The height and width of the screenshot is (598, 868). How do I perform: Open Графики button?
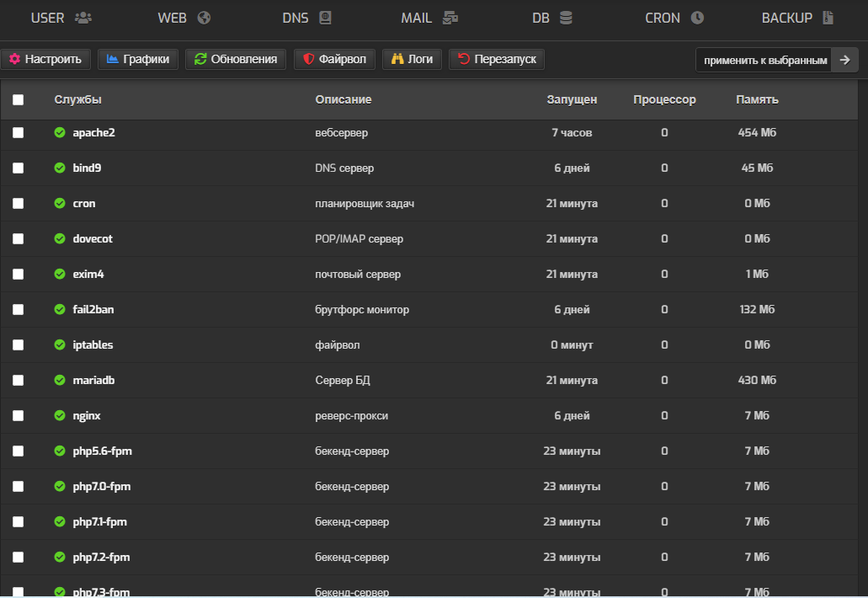pyautogui.click(x=138, y=59)
